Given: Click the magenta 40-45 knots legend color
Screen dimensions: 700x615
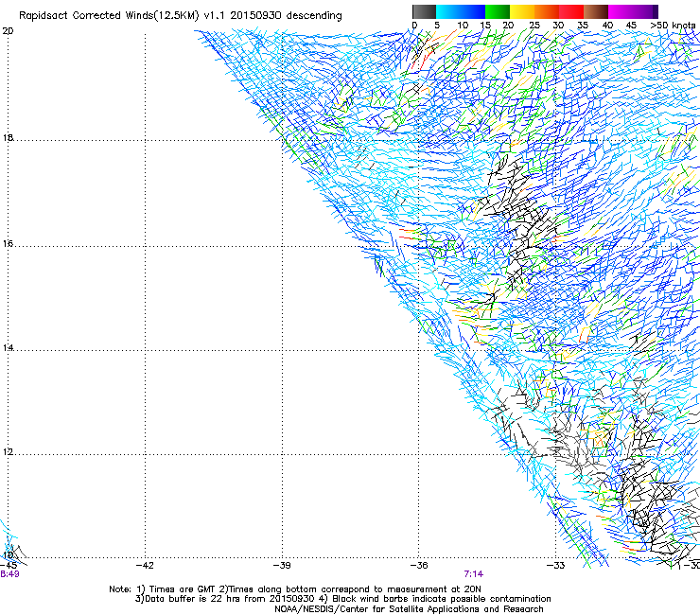Looking at the screenshot, I should [x=621, y=11].
